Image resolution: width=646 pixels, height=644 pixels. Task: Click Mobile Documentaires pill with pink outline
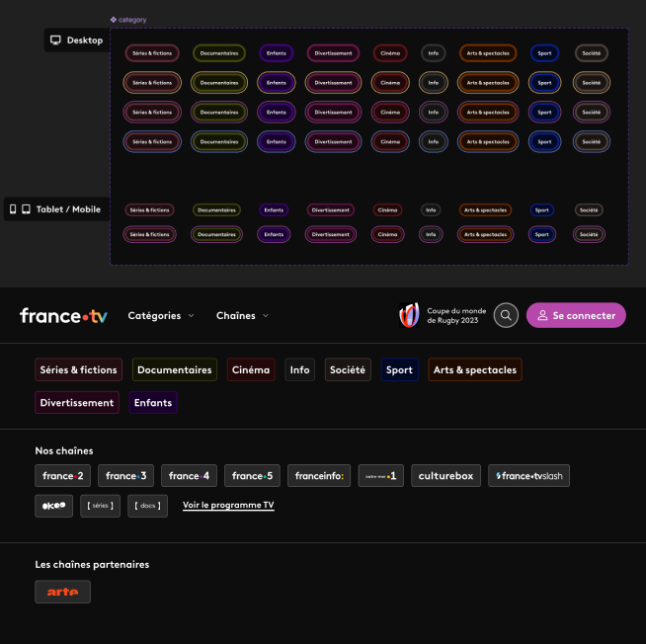pyautogui.click(x=216, y=234)
